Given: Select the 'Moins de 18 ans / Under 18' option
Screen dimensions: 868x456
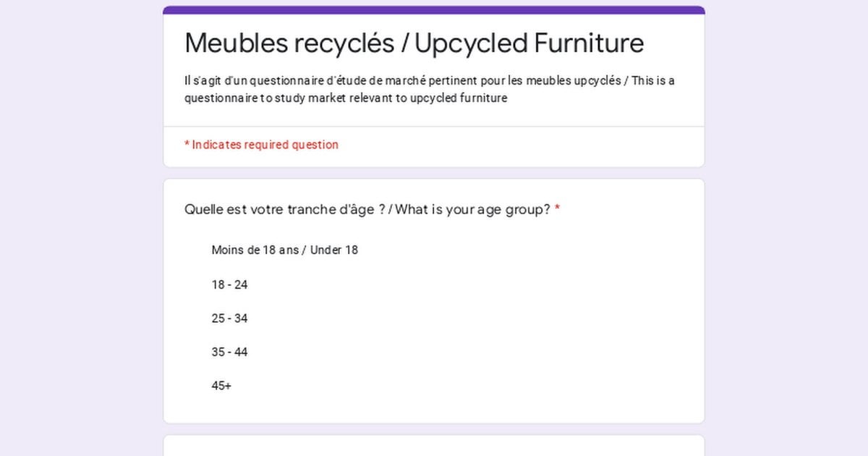Looking at the screenshot, I should pyautogui.click(x=284, y=250).
